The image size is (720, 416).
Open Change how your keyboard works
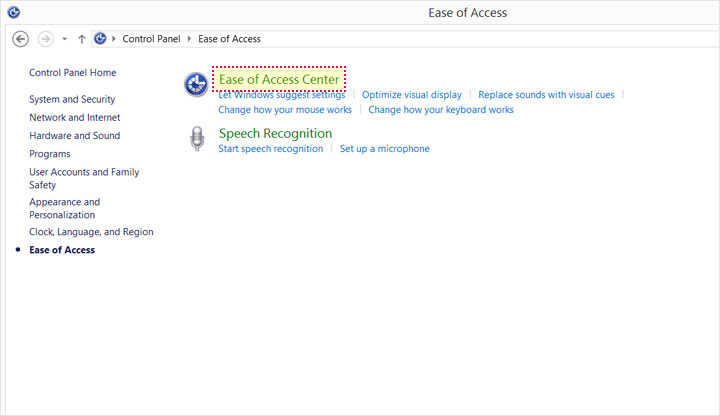441,110
